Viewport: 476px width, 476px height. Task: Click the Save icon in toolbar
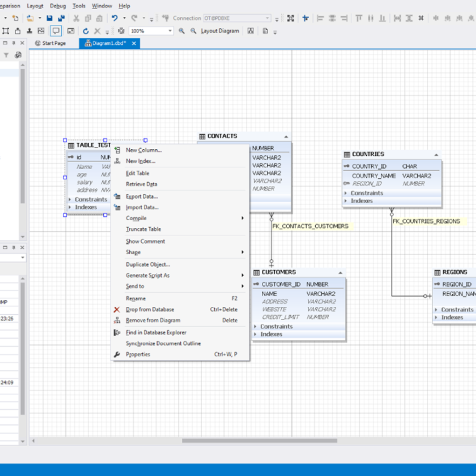49,18
